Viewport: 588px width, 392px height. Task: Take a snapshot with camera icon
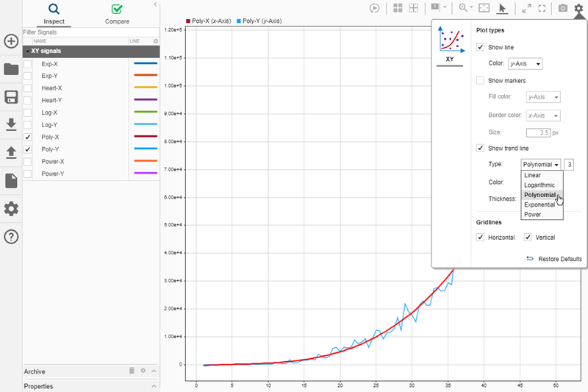coord(562,8)
